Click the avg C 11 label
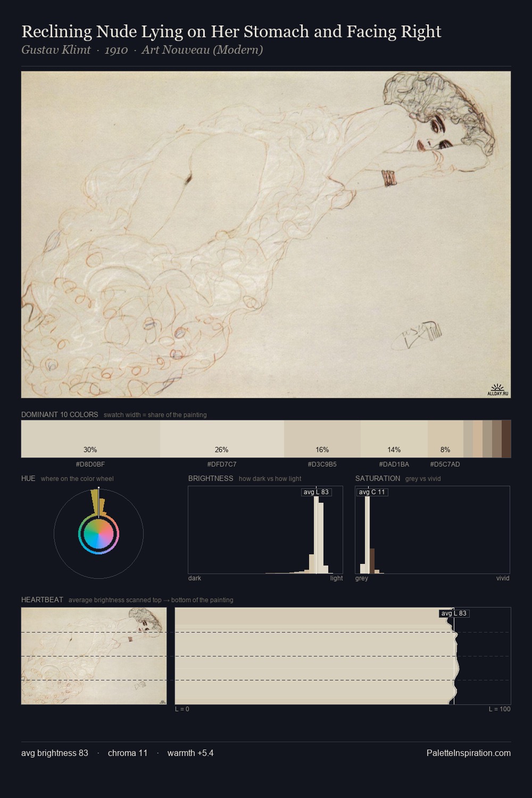 click(372, 492)
